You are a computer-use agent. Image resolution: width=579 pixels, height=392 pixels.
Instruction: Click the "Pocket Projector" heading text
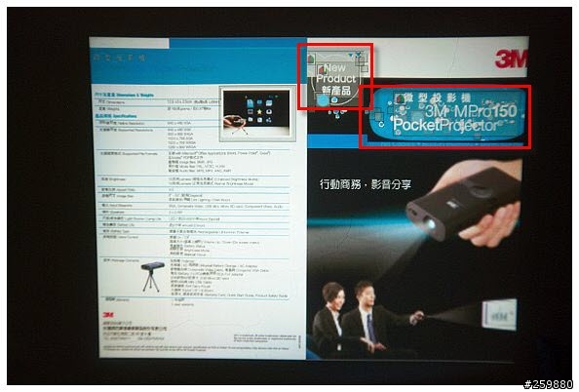(445, 125)
